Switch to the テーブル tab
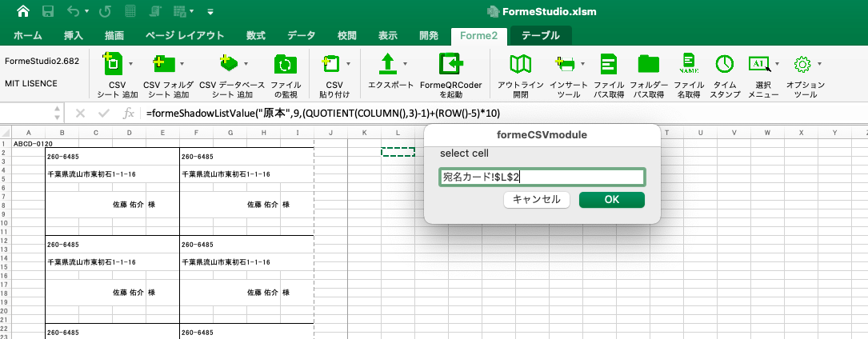Image resolution: width=868 pixels, height=339 pixels. tap(541, 35)
